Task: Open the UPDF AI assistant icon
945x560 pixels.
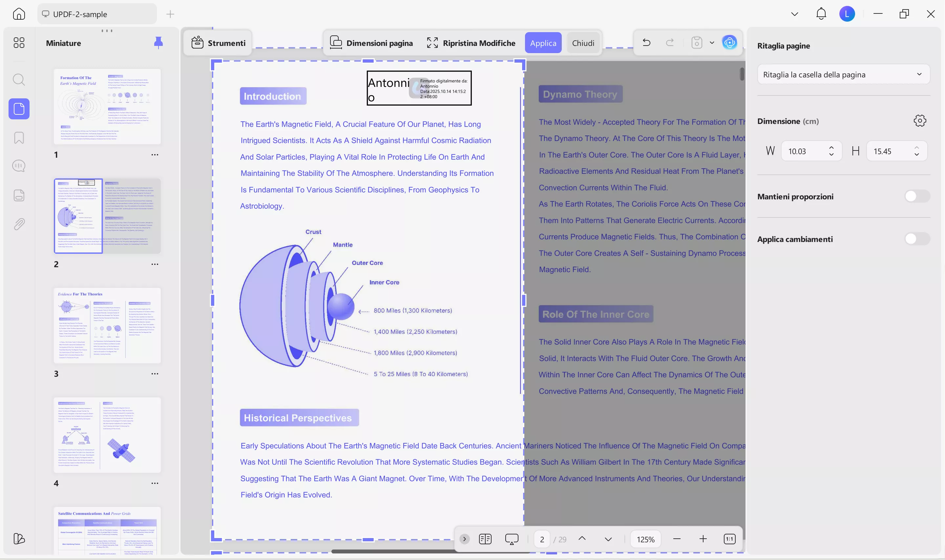Action: 729,42
